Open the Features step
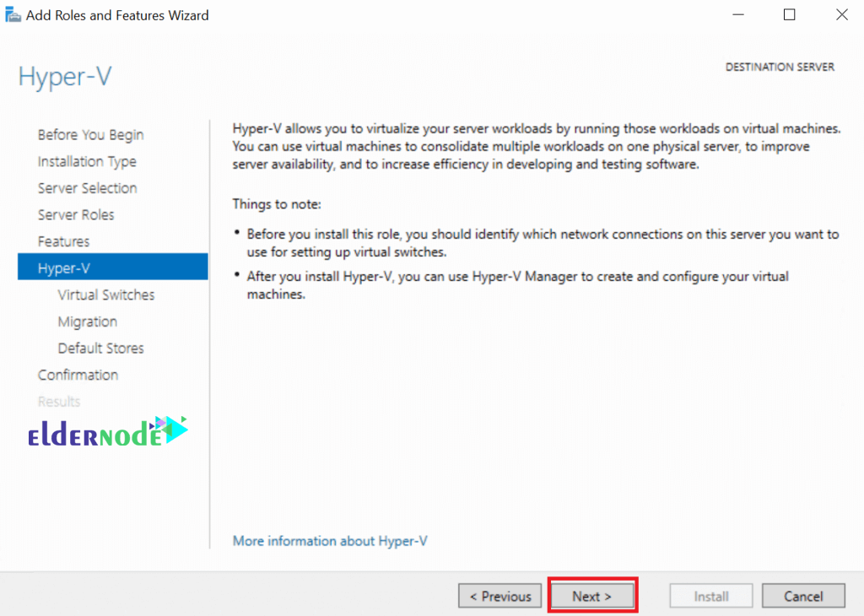The image size is (864, 616). (x=63, y=241)
